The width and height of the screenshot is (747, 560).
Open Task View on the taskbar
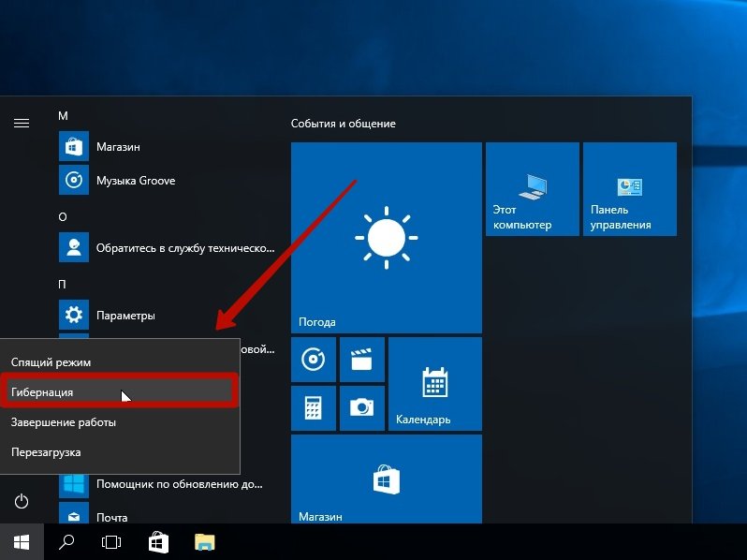tap(111, 541)
